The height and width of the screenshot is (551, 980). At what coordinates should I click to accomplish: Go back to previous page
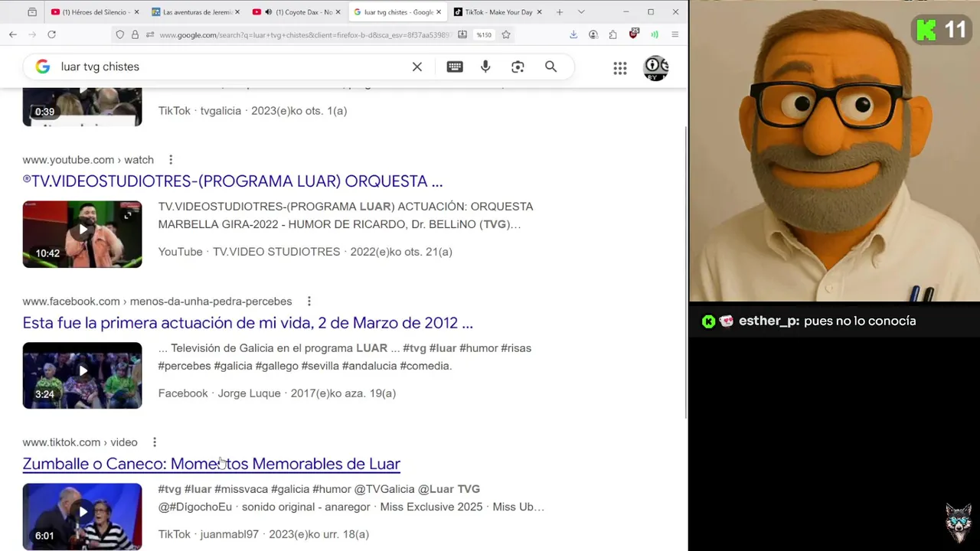(x=13, y=34)
